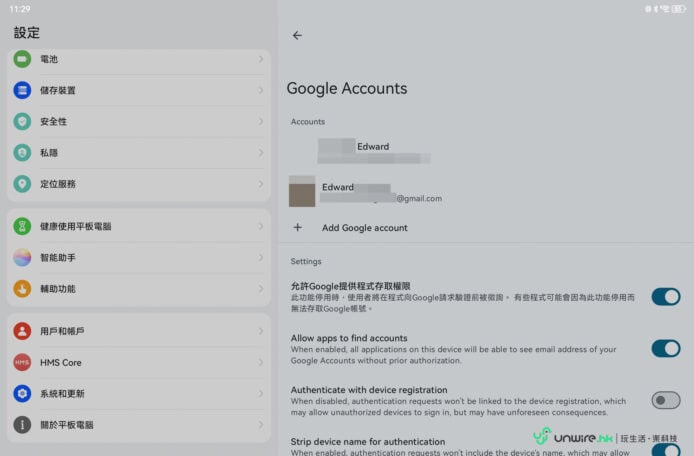Enable Authenticate with device registration switch
Image resolution: width=694 pixels, height=456 pixels.
(665, 400)
